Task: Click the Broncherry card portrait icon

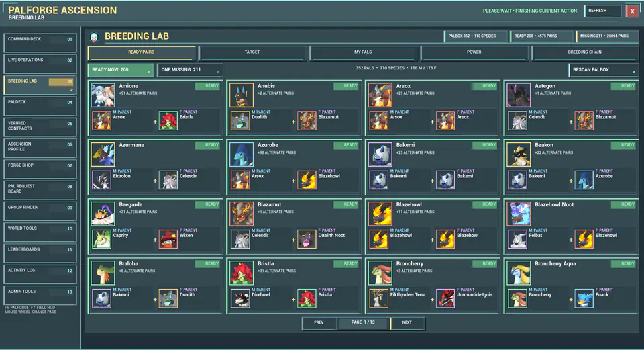Action: (x=380, y=273)
